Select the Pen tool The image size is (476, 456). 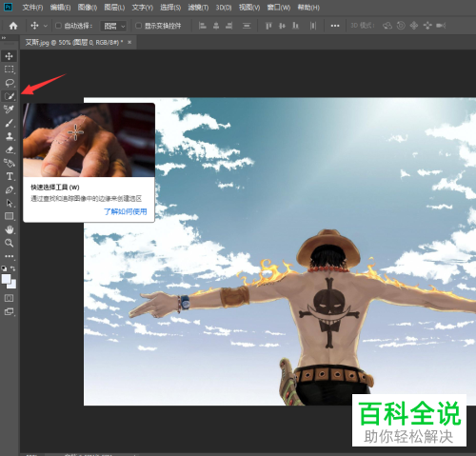9,189
